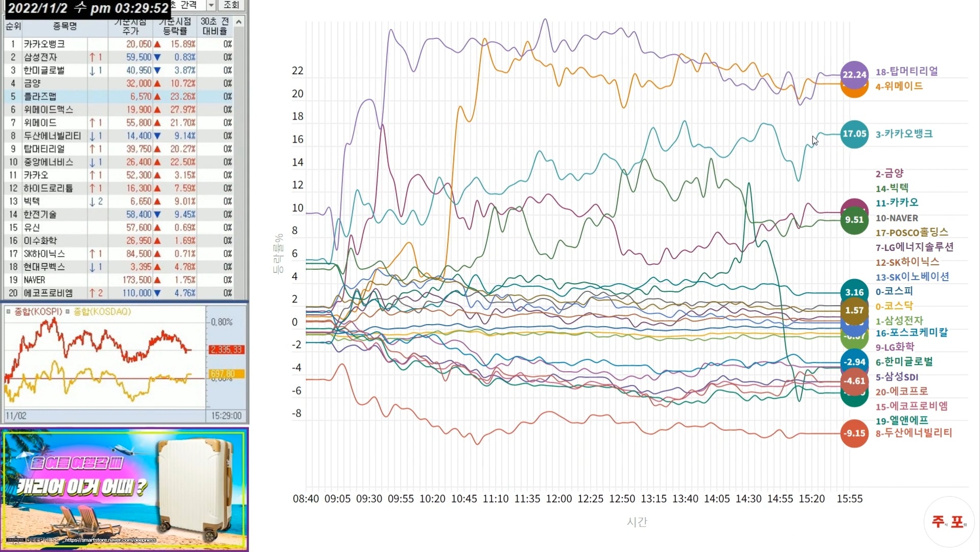Image resolution: width=980 pixels, height=552 pixels.
Task: Click the 17.05 카카오뱅크 value bubble
Action: tap(854, 134)
